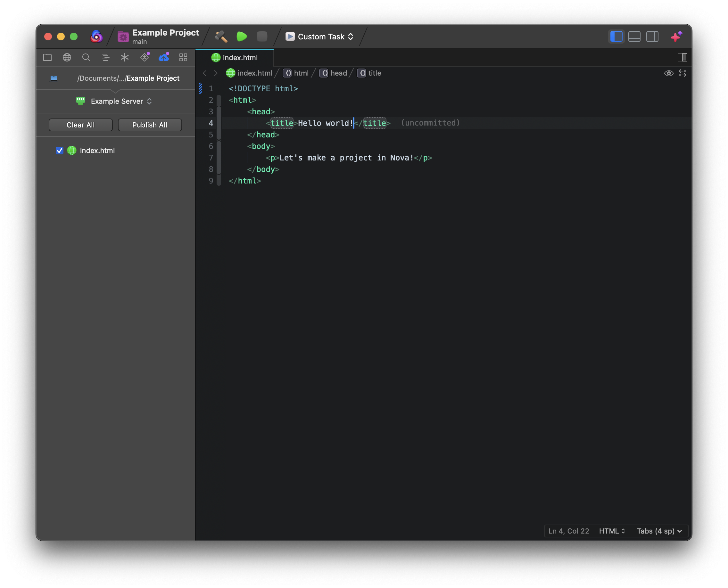Image resolution: width=728 pixels, height=588 pixels.
Task: Open the all sidebars grid icon
Action: [x=183, y=57]
